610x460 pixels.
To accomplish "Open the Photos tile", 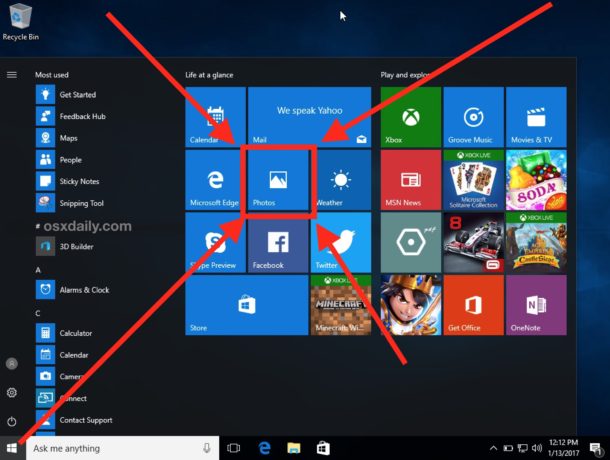I will pyautogui.click(x=279, y=180).
